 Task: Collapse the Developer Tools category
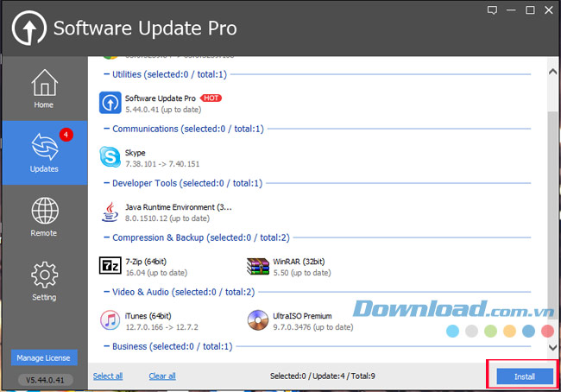click(106, 183)
